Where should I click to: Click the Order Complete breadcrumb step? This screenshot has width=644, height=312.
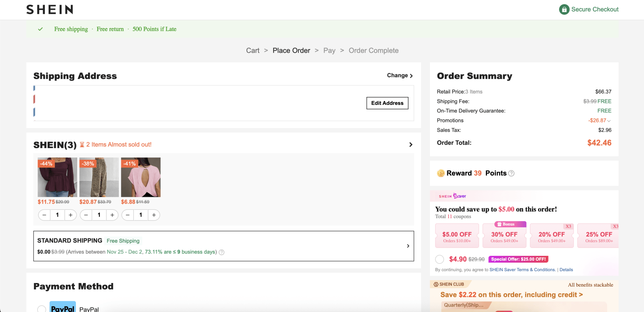coord(374,50)
